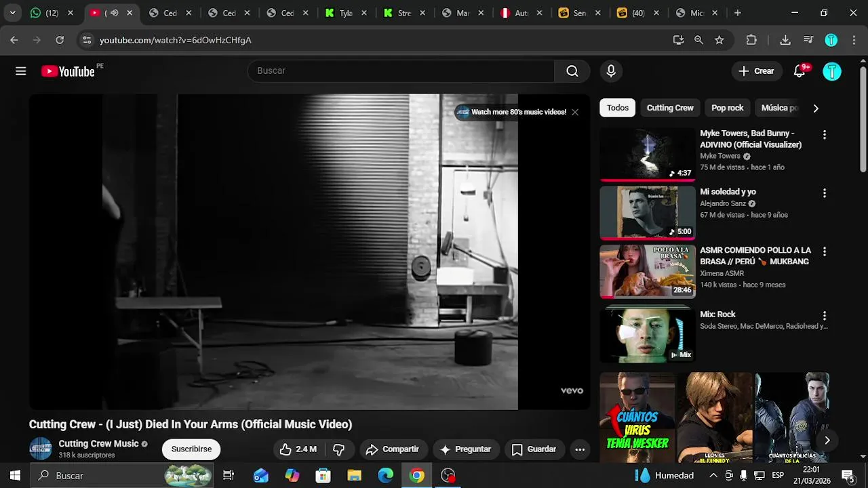Click the Windows taskbar Buscar box
The width and height of the screenshot is (868, 488).
[x=122, y=475]
